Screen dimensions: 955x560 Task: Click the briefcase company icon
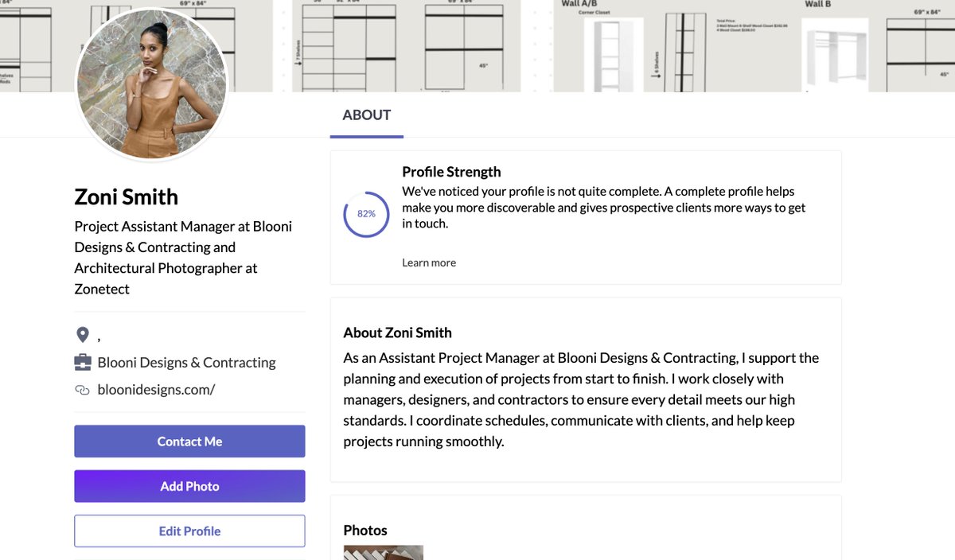[82, 363]
